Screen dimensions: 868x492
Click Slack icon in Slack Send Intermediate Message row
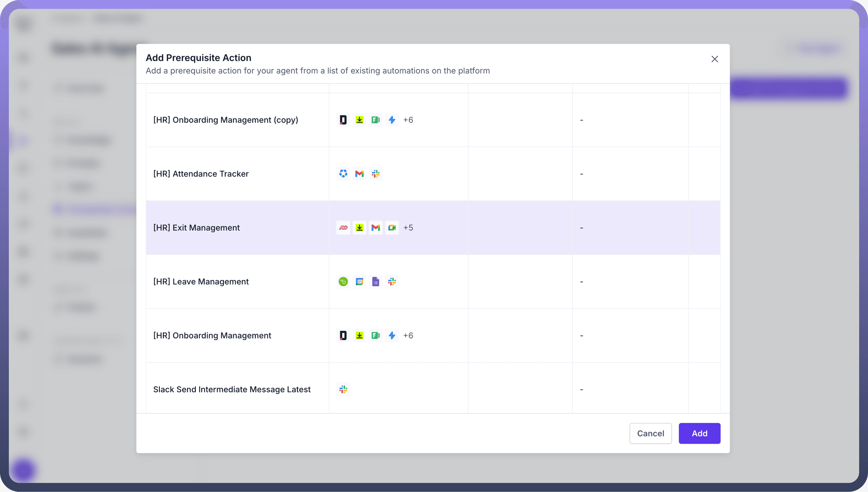[343, 389]
